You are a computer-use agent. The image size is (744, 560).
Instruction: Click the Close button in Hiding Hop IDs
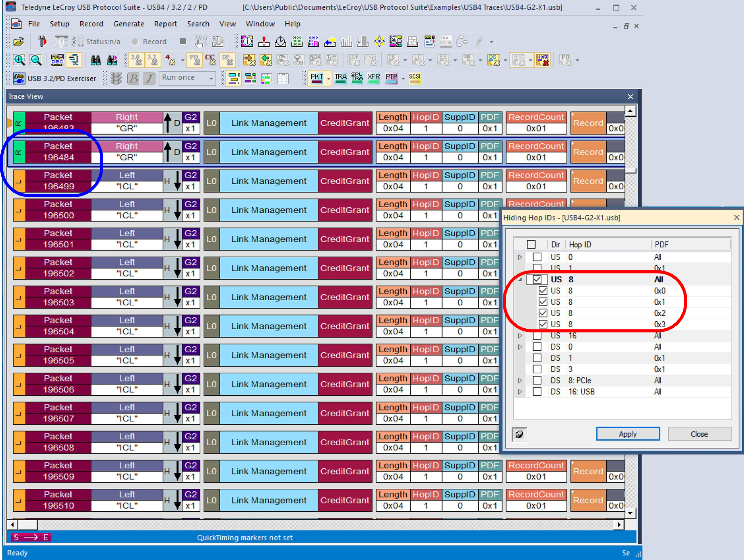coord(699,434)
